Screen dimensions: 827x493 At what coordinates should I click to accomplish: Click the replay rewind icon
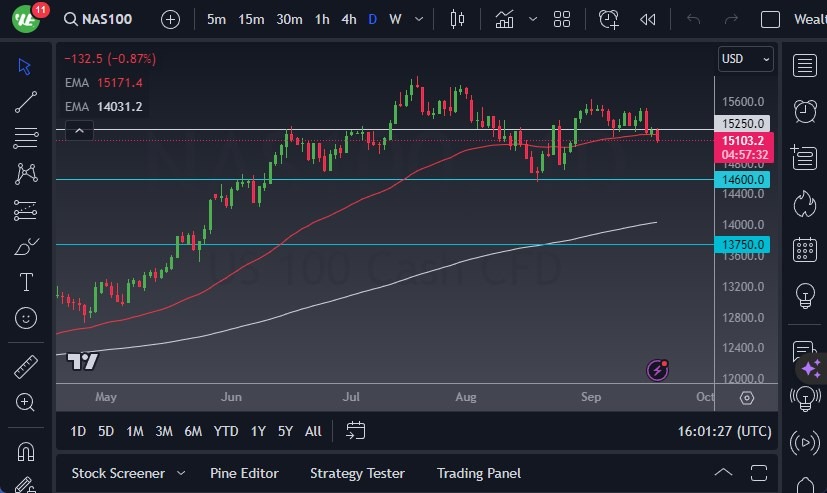pyautogui.click(x=648, y=19)
